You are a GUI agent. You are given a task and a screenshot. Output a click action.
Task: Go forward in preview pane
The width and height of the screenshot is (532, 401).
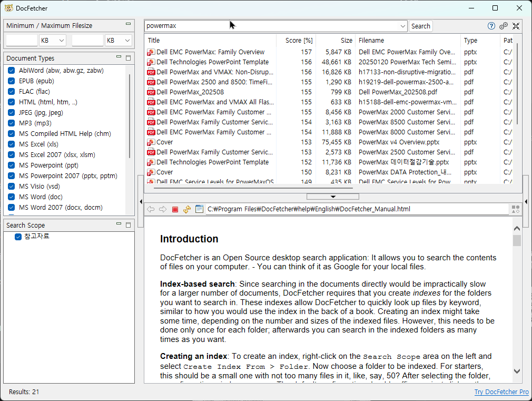point(163,209)
